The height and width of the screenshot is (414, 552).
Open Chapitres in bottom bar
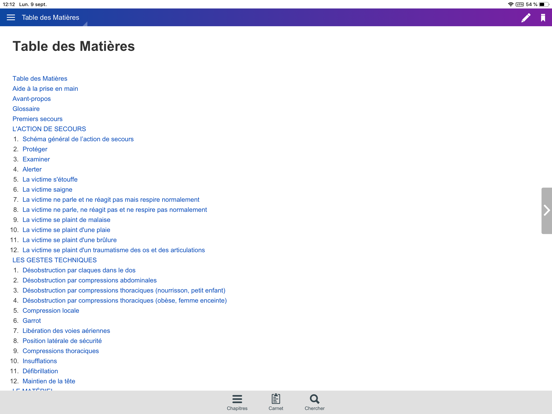[237, 402]
